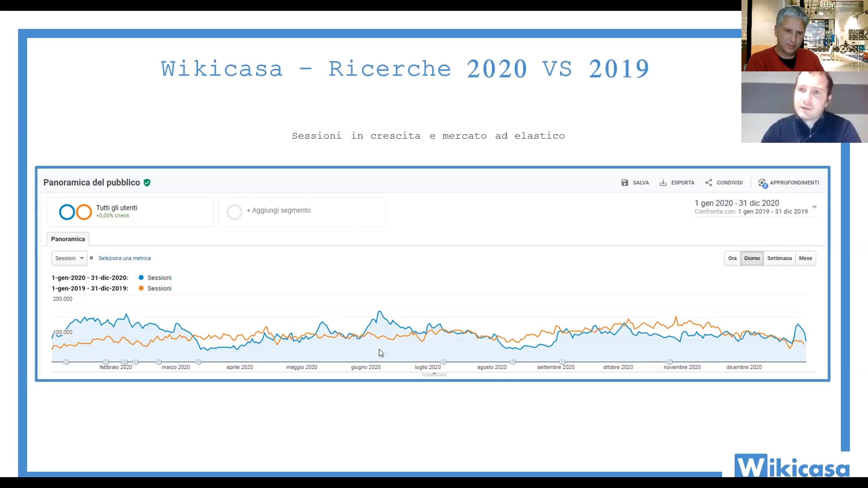
Task: Switch the chart granularity to Mese
Action: [805, 258]
